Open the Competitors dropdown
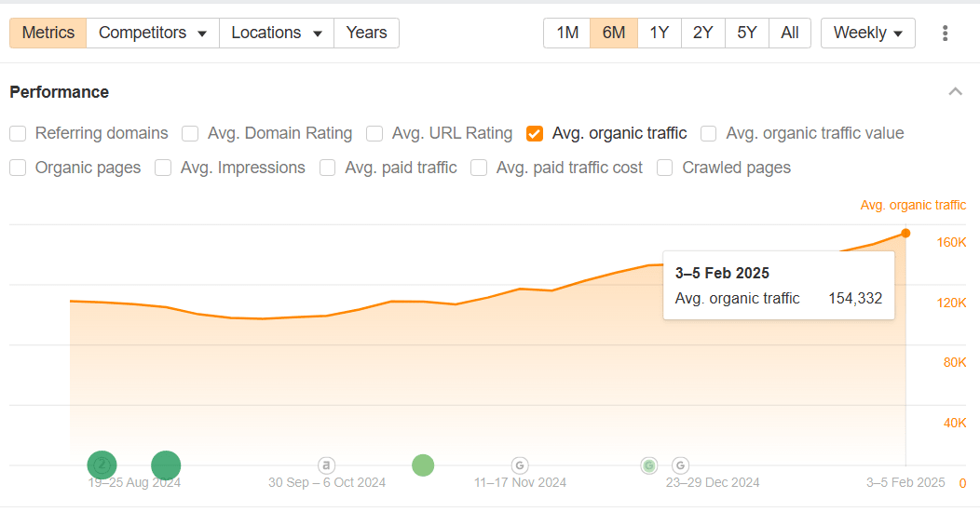This screenshot has width=980, height=512. click(x=153, y=33)
